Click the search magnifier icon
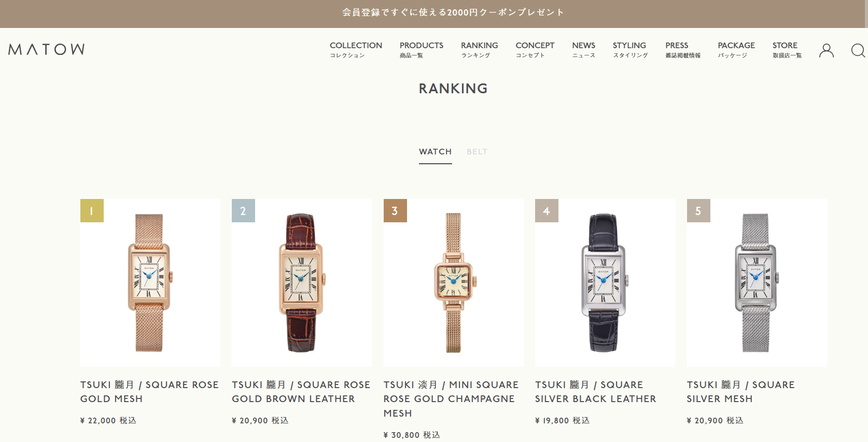 click(858, 50)
